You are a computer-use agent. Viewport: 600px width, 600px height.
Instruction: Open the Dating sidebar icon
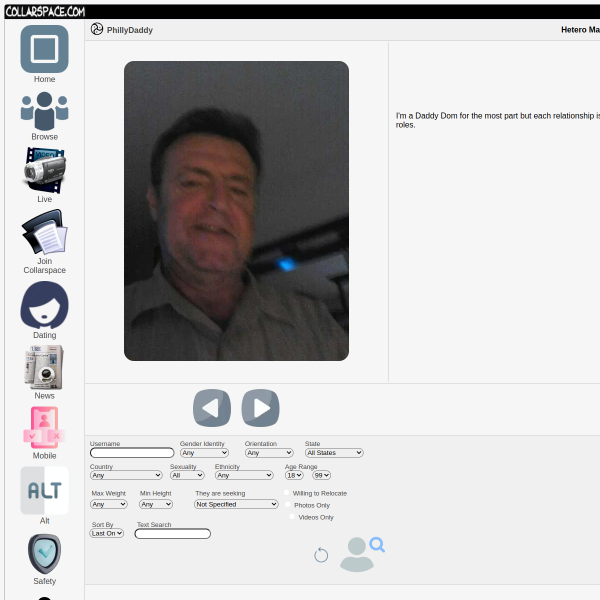coord(44,305)
